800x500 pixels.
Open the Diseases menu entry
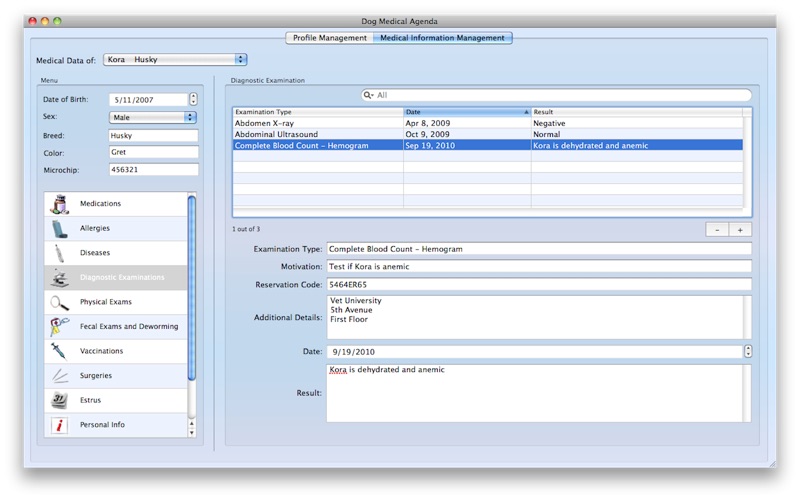pos(116,253)
